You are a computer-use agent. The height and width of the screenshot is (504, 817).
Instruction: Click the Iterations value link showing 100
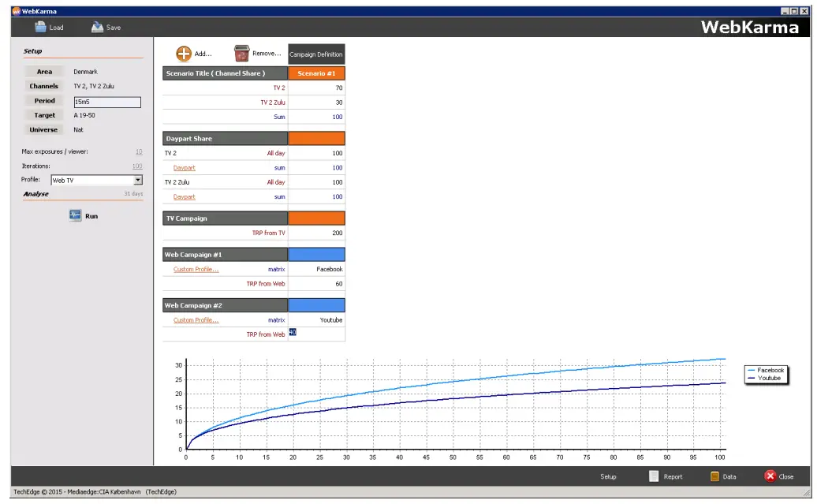coord(136,166)
